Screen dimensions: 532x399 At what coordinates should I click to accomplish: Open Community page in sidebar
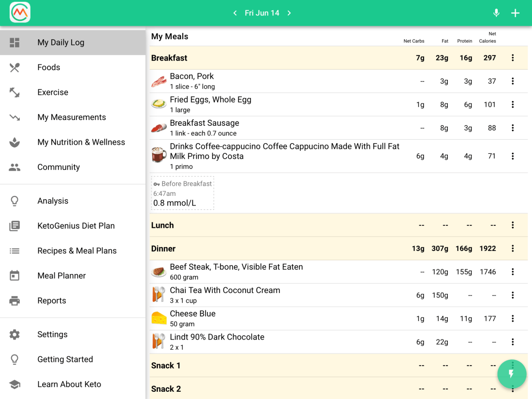[x=59, y=167]
